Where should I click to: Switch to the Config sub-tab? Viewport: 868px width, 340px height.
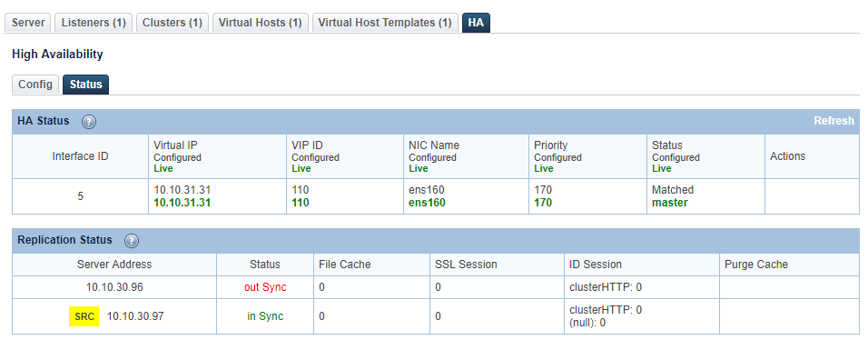(35, 85)
